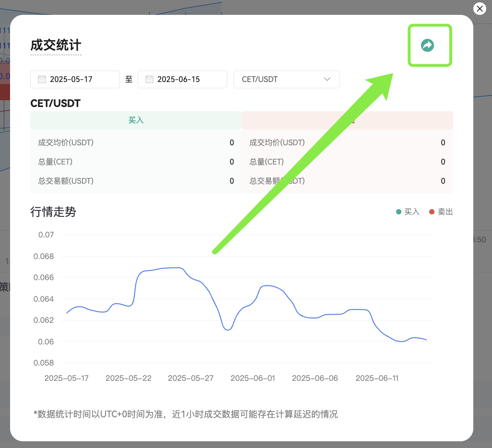The width and height of the screenshot is (492, 448).
Task: Click sell-side 总交易额 value 0
Action: [x=443, y=181]
